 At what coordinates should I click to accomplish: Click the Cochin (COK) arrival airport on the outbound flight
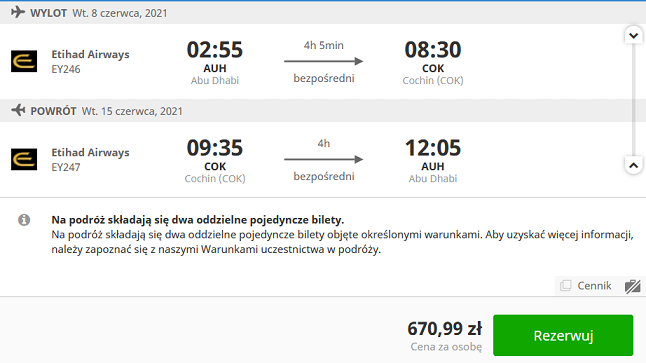(x=433, y=81)
